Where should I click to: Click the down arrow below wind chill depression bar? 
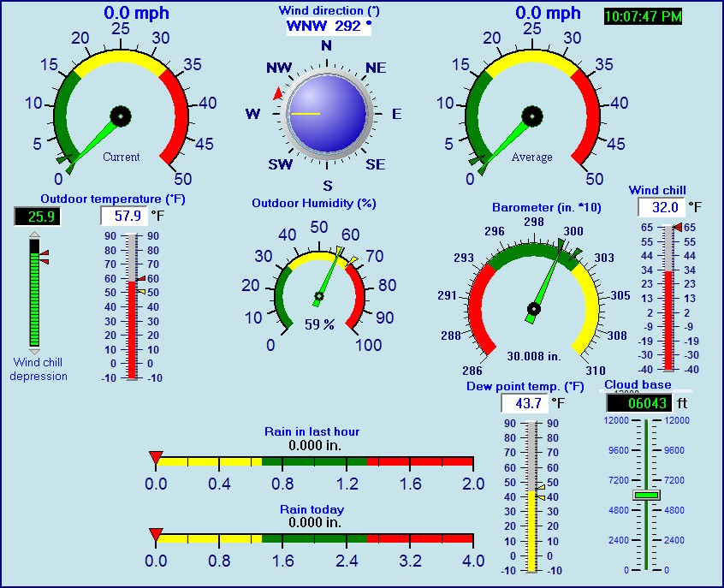[34, 351]
